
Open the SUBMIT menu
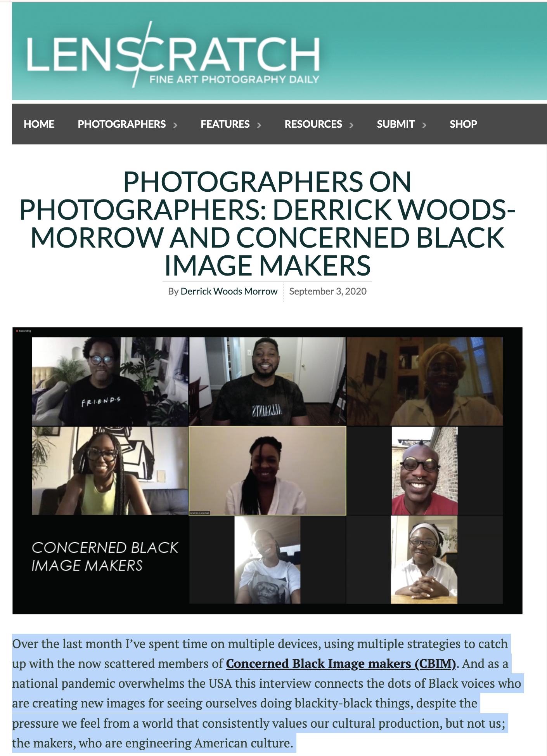click(x=396, y=124)
